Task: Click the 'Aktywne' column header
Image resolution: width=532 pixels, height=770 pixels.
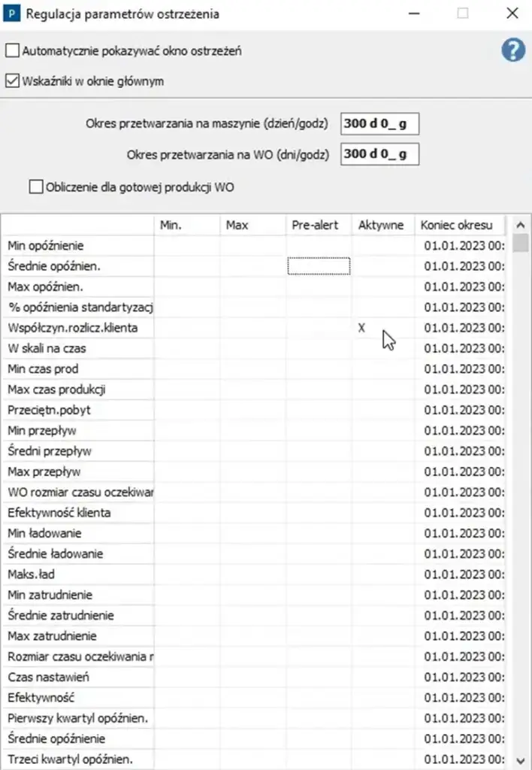Action: (382, 225)
